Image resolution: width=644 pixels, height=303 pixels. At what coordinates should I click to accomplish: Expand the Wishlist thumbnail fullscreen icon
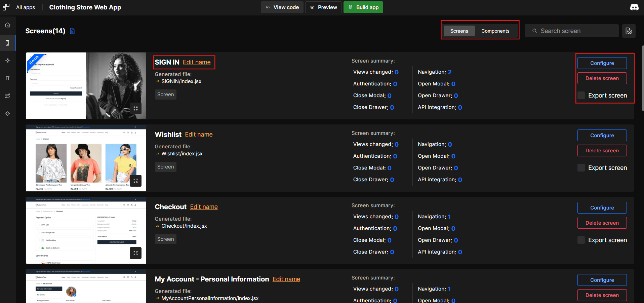[x=135, y=181]
